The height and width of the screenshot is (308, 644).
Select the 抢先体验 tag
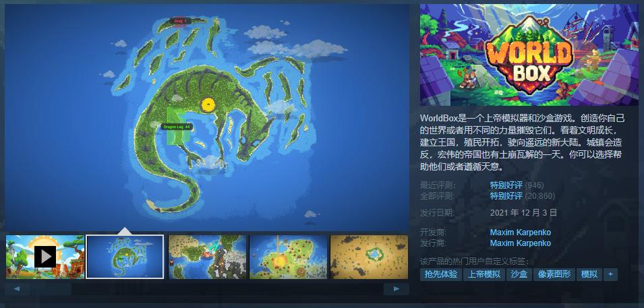[441, 274]
